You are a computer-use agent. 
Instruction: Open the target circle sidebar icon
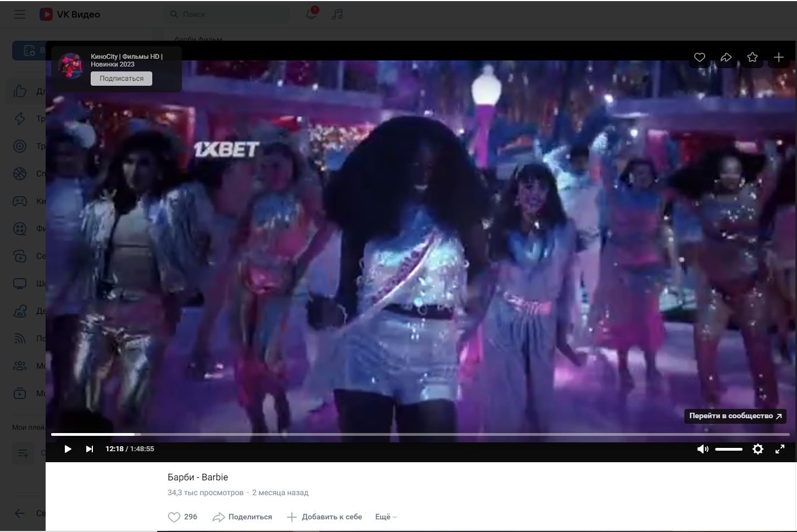pyautogui.click(x=20, y=146)
